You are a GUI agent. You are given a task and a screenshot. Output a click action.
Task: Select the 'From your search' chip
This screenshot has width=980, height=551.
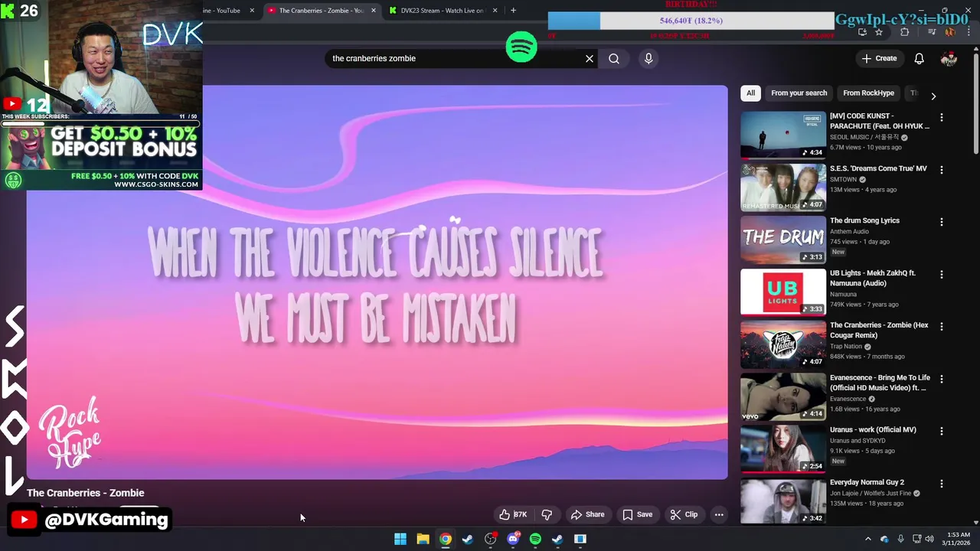[799, 93]
